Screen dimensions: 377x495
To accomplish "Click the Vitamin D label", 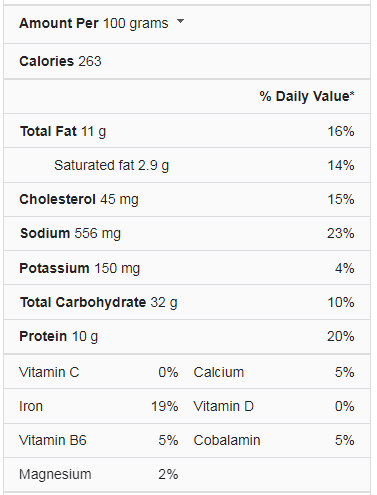I will [224, 406].
